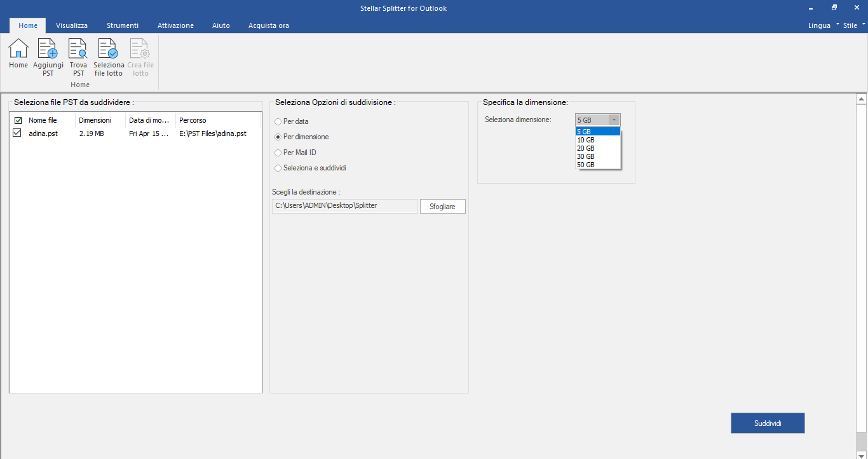Pick 10 GB from the list
The height and width of the screenshot is (459, 868).
(598, 140)
